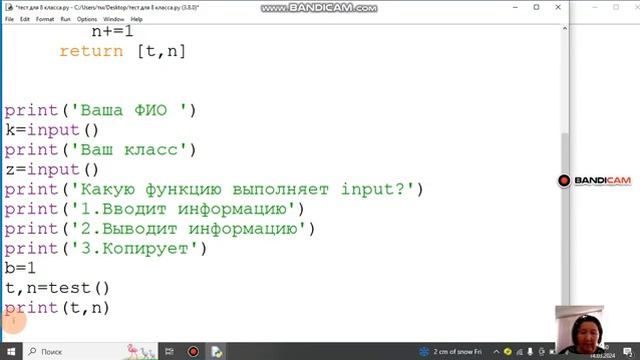Open the weather widget '2 cm of snow Fri'
The height and width of the screenshot is (360, 640).
pos(451,351)
